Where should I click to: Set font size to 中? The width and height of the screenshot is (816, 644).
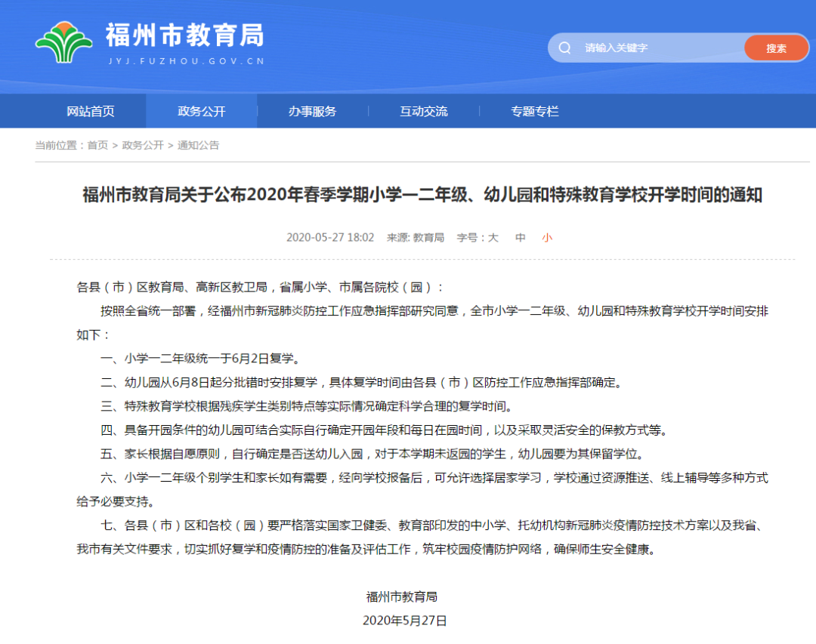coord(520,238)
